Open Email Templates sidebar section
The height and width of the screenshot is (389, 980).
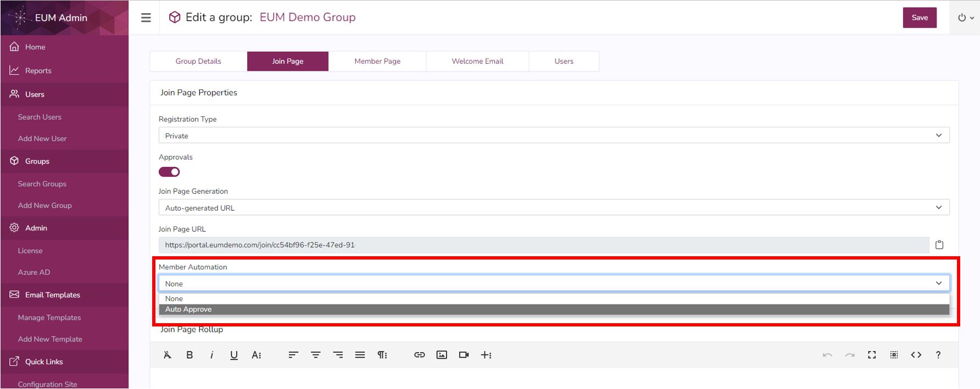click(64, 295)
